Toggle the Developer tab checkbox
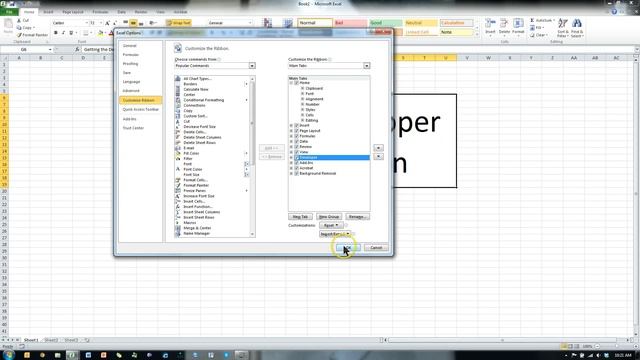Image resolution: width=640 pixels, height=360 pixels. tap(297, 157)
